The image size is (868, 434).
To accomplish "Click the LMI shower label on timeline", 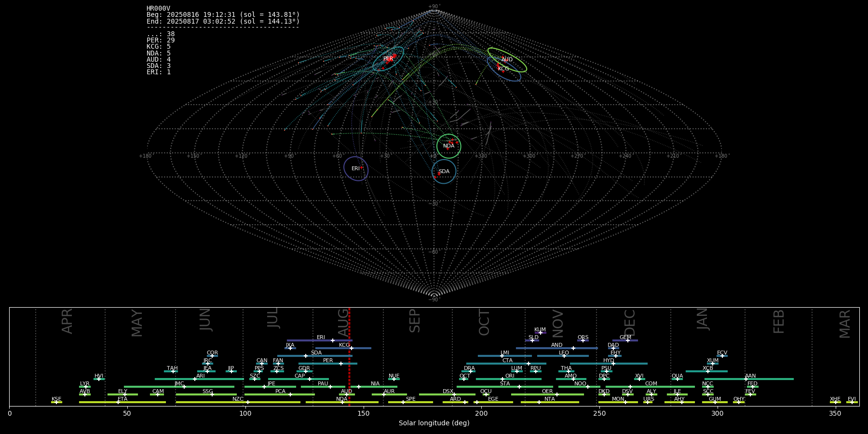I will [505, 353].
